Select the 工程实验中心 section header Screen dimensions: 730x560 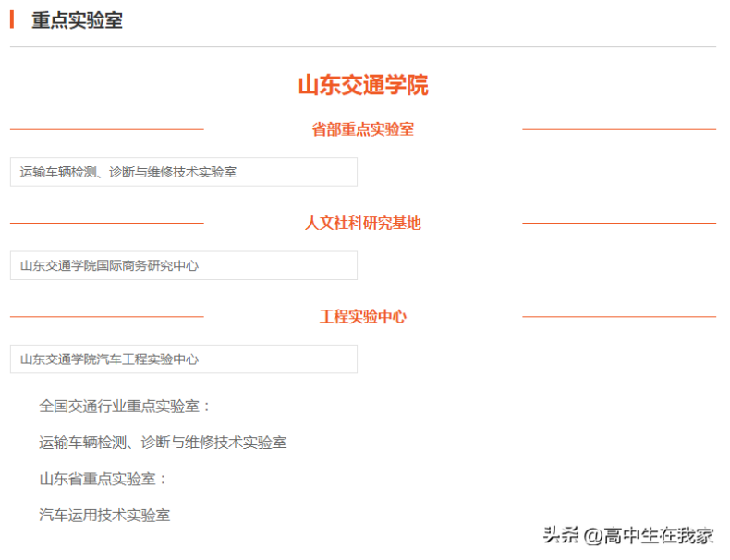click(363, 317)
